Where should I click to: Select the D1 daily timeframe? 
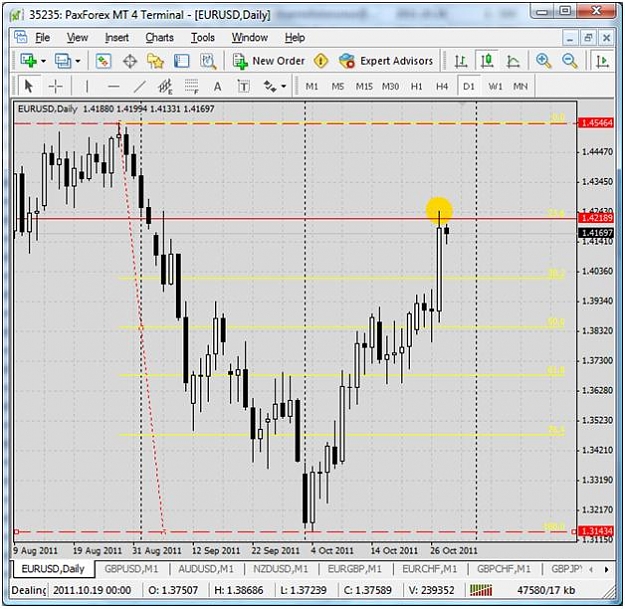pos(468,86)
